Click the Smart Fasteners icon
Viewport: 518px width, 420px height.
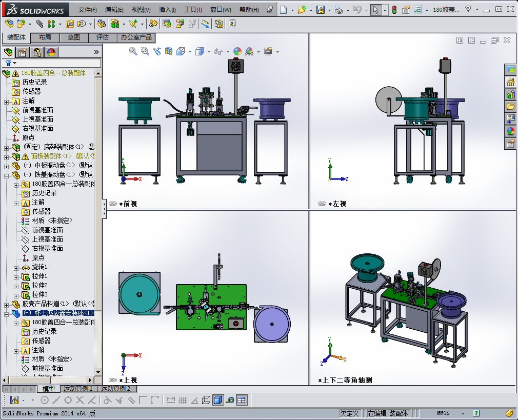click(70, 24)
